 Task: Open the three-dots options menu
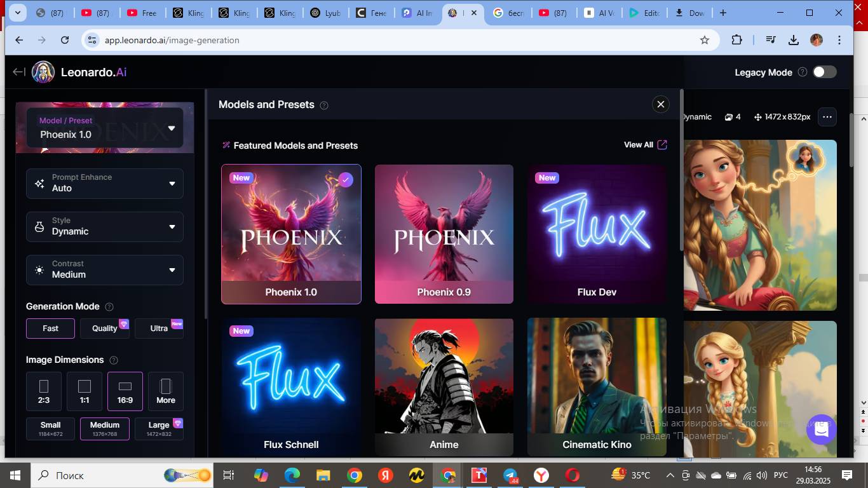tap(827, 117)
